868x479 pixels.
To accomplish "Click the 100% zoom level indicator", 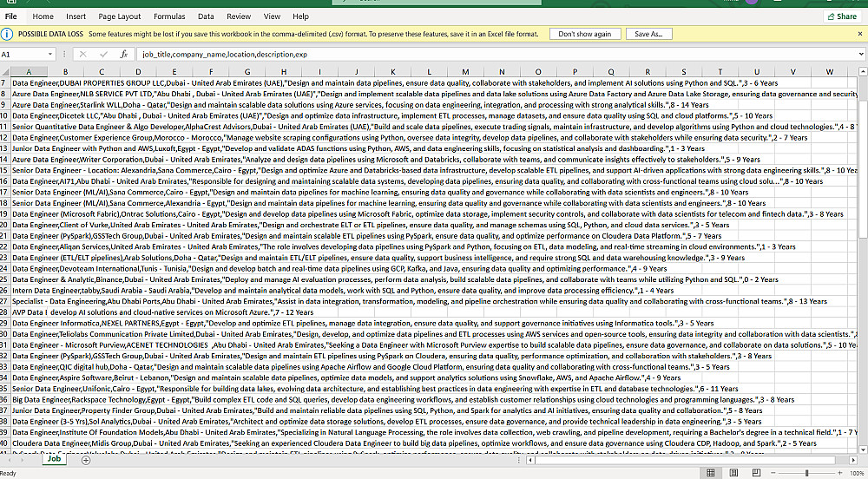I will point(857,474).
